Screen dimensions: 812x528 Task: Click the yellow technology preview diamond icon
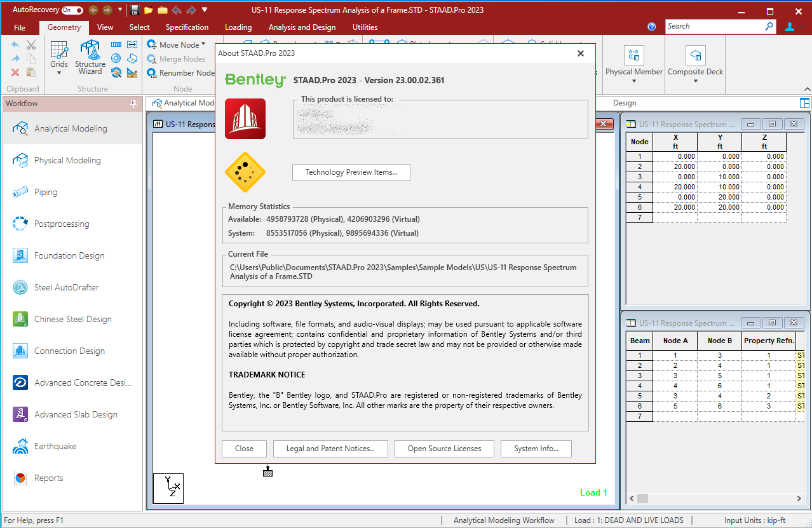click(x=245, y=172)
